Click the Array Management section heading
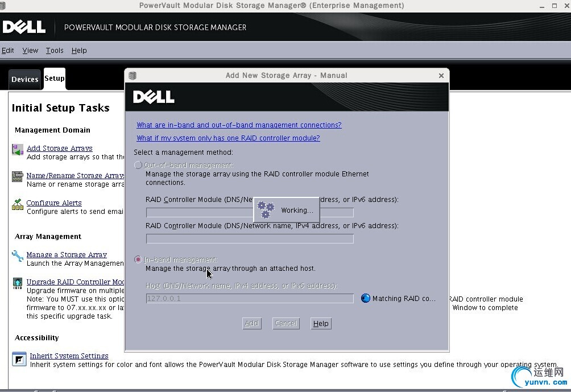Viewport: 571px width, 392px height. click(x=48, y=237)
